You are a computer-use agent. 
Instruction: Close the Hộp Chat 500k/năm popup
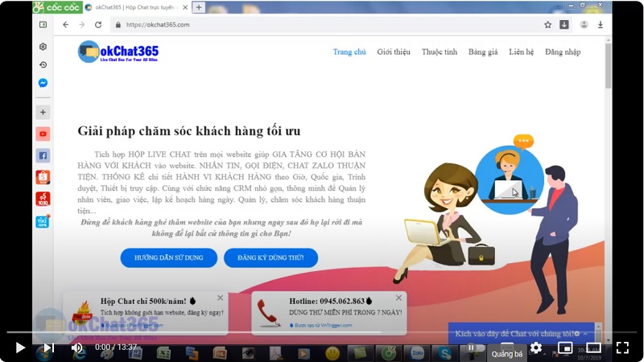[220, 298]
